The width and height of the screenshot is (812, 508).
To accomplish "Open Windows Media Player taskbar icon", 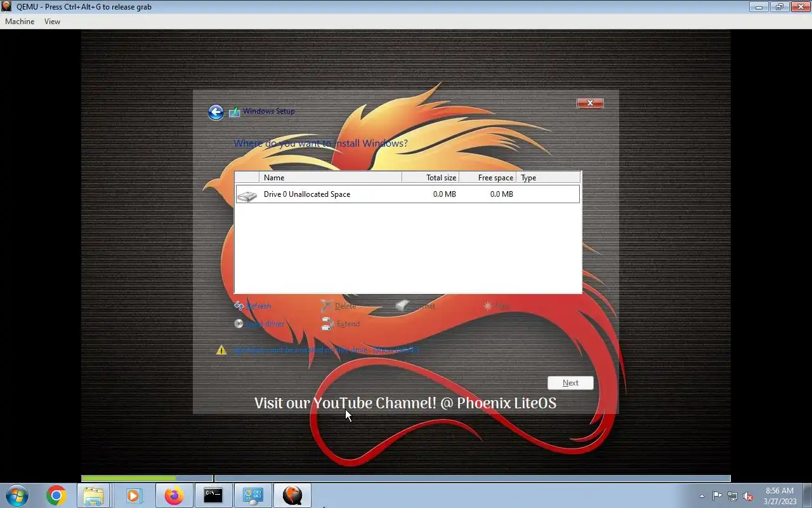I will tap(134, 495).
